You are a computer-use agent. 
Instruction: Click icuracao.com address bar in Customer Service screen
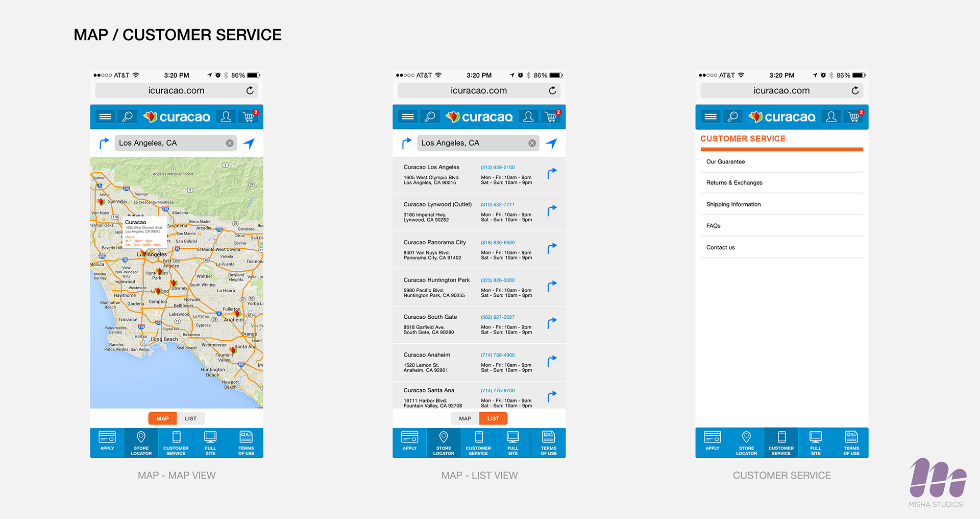point(781,90)
